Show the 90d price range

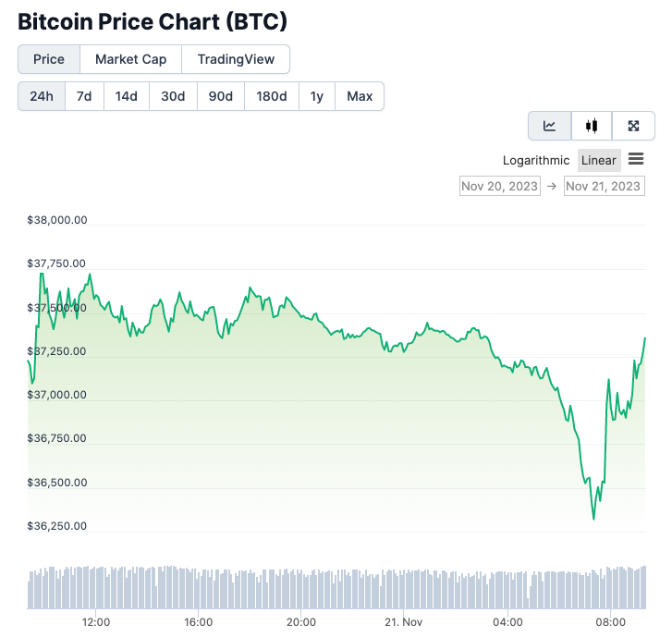point(221,96)
